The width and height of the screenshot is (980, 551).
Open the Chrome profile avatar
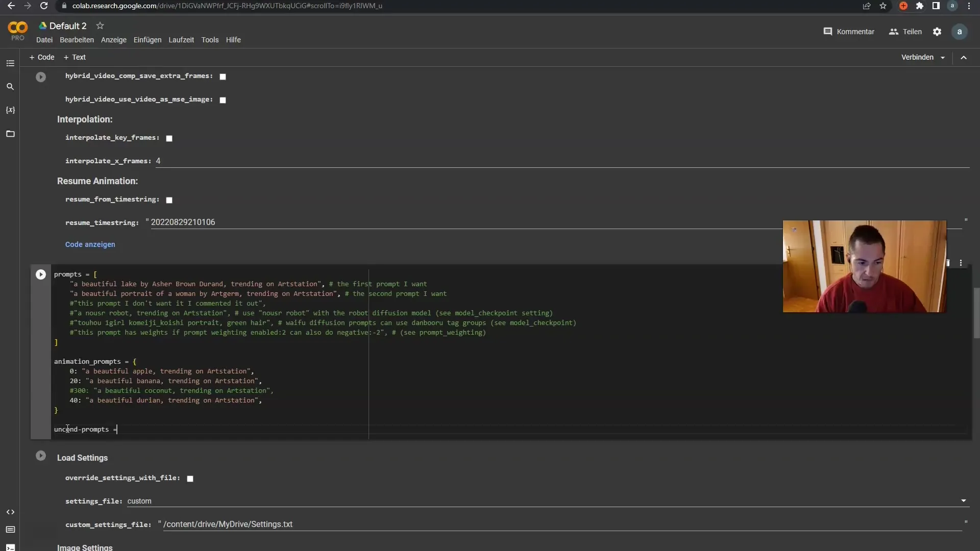click(952, 6)
